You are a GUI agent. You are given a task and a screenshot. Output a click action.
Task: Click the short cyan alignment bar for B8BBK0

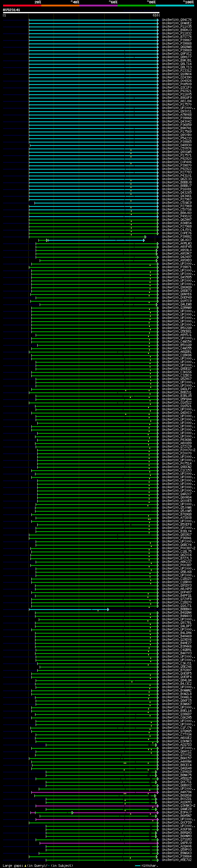tap(69, 609)
